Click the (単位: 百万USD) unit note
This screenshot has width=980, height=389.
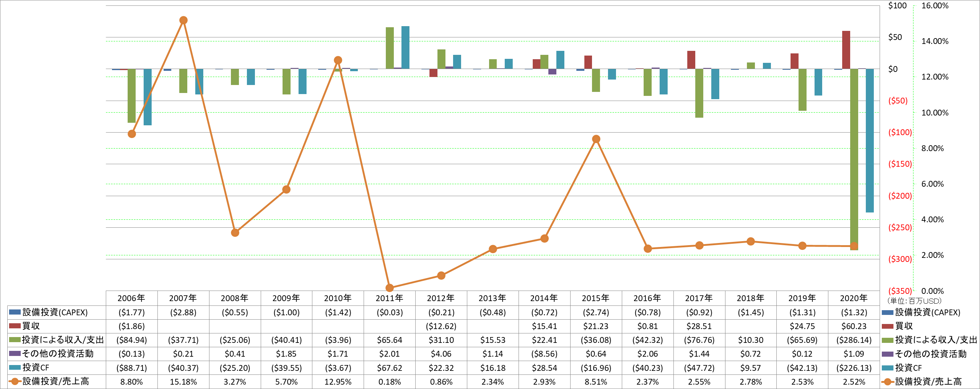pos(915,301)
